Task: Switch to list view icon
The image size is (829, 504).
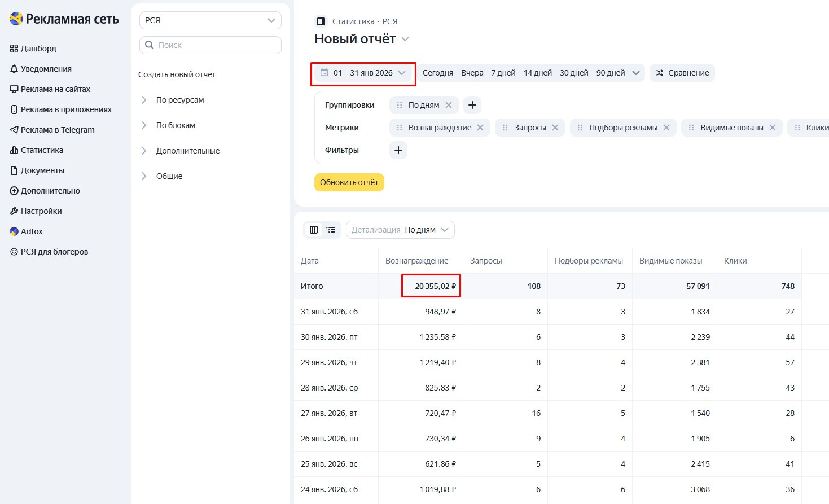Action: tap(331, 230)
